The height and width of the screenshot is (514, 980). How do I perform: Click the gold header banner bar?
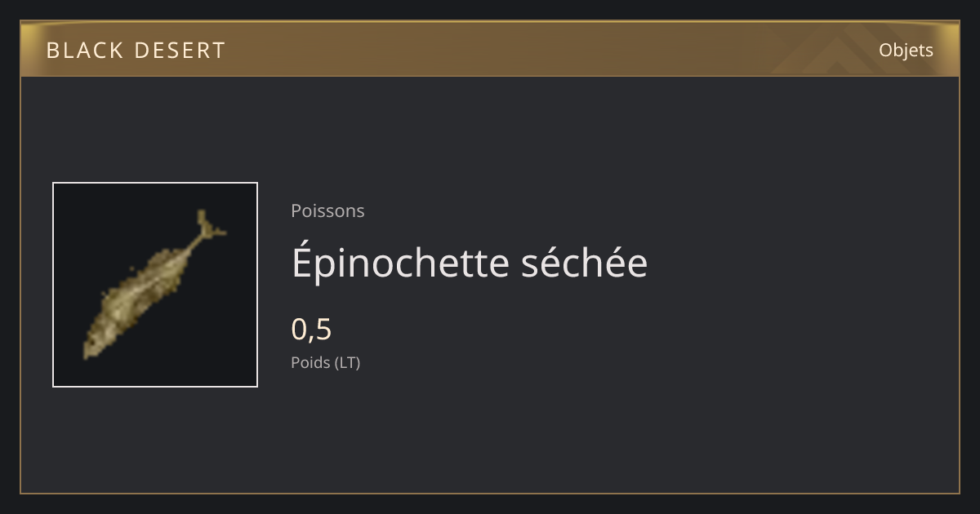490,49
